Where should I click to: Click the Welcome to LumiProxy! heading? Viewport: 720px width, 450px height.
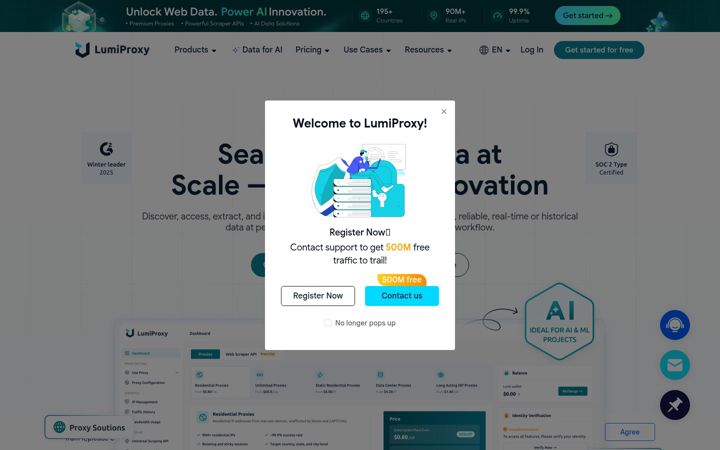tap(360, 123)
